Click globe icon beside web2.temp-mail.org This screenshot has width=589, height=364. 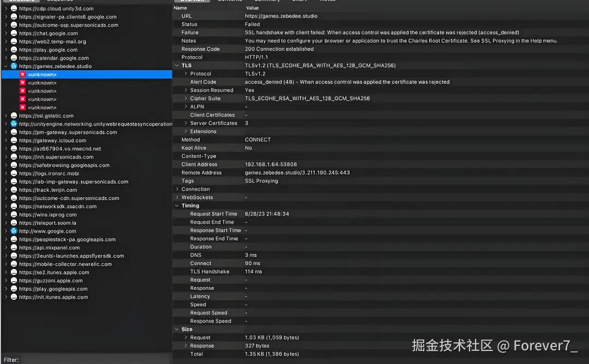pos(14,41)
